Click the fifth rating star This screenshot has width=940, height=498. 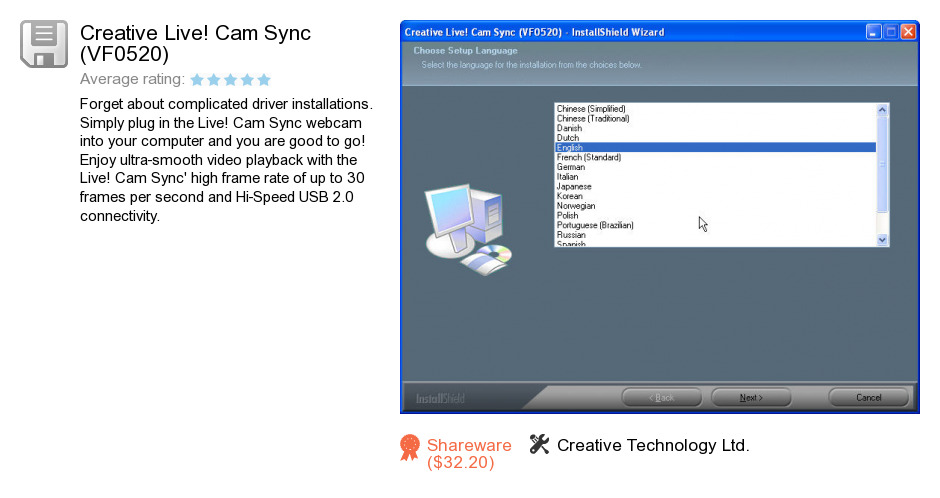pyautogui.click(x=264, y=80)
